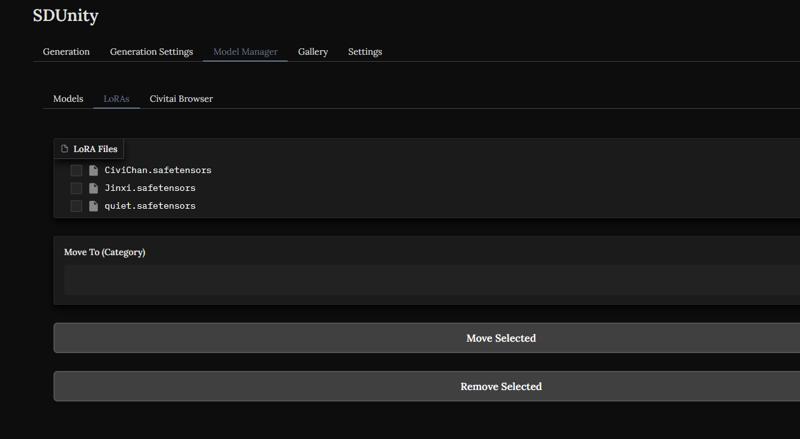The height and width of the screenshot is (439, 800).
Task: Check the CiviChan.safetensors checkbox
Action: [x=76, y=170]
